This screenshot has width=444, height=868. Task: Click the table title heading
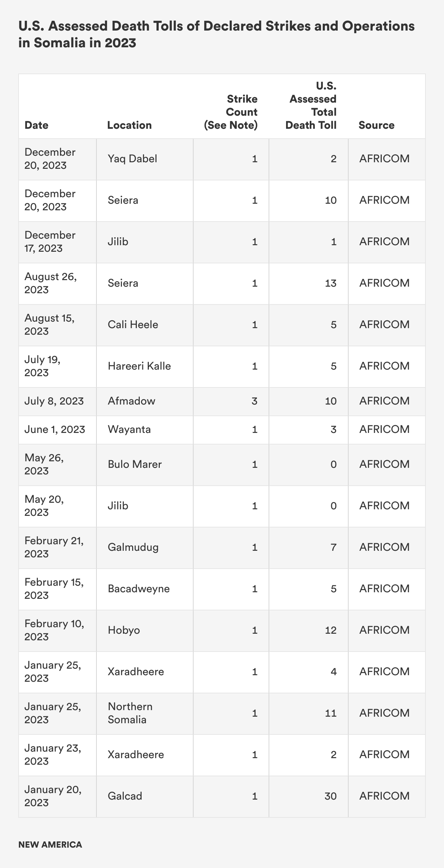click(217, 35)
